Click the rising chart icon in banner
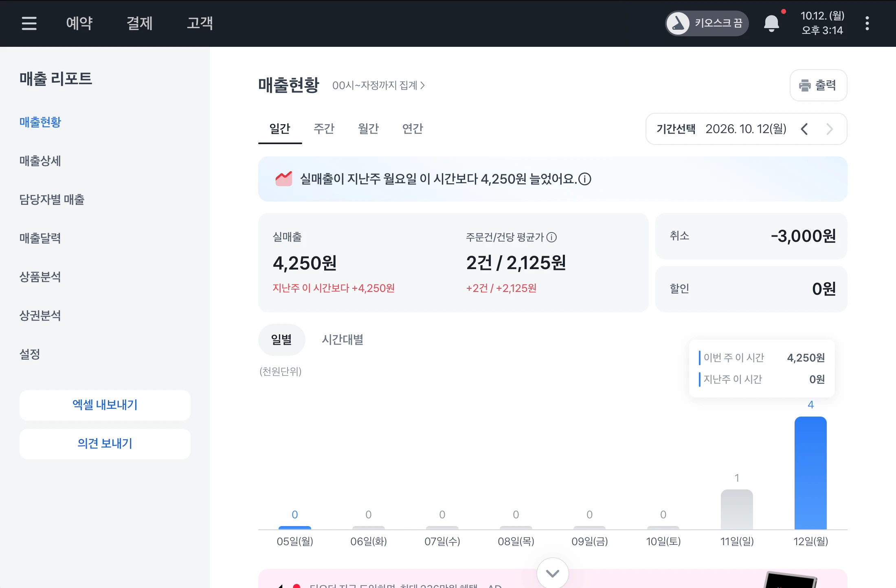This screenshot has height=588, width=896. pos(284,178)
